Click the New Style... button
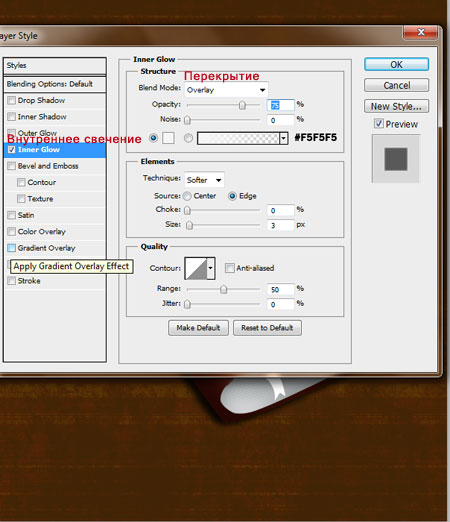Image resolution: width=450 pixels, height=522 pixels. coord(396,106)
